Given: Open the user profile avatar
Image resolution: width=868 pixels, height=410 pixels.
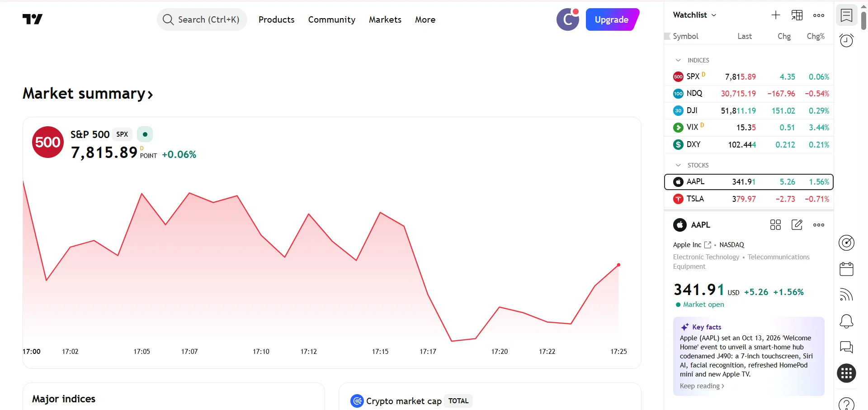Looking at the screenshot, I should click(x=568, y=19).
